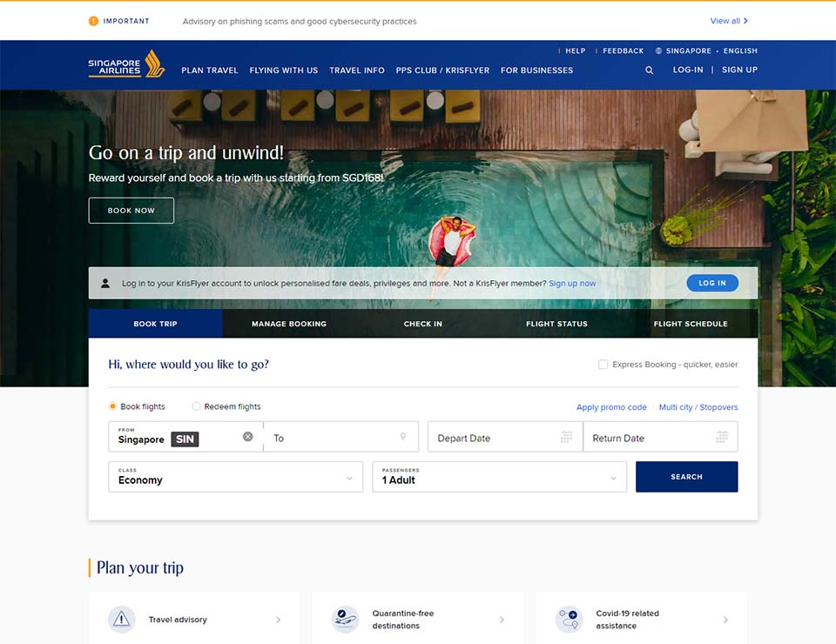Click the Covid-19 related assistance icon

(569, 620)
